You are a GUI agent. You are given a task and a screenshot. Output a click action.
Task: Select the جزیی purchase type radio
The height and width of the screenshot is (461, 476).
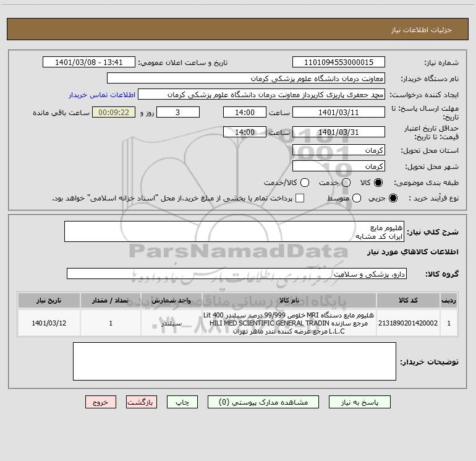pyautogui.click(x=393, y=198)
